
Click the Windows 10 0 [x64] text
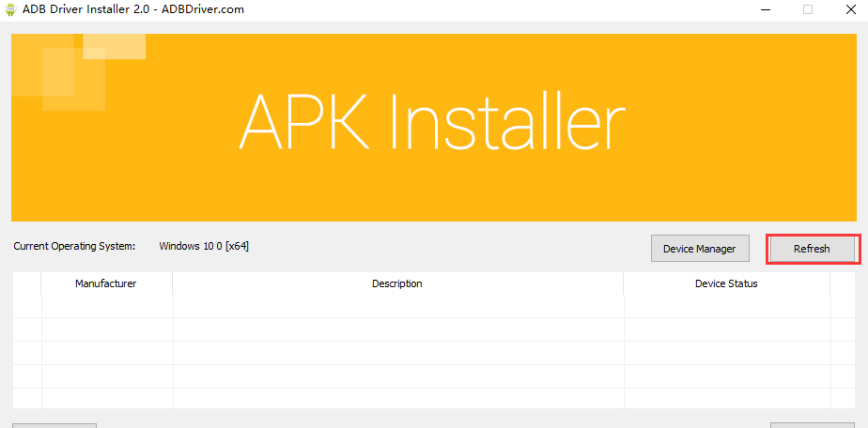204,247
